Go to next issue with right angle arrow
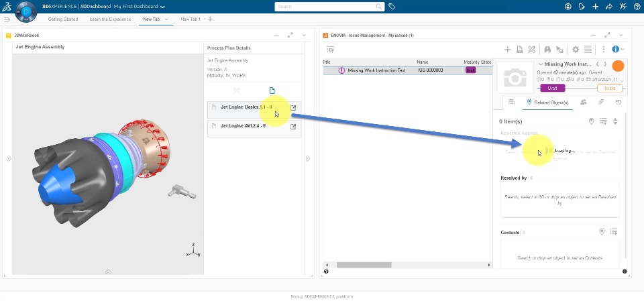644x301 pixels. click(605, 64)
